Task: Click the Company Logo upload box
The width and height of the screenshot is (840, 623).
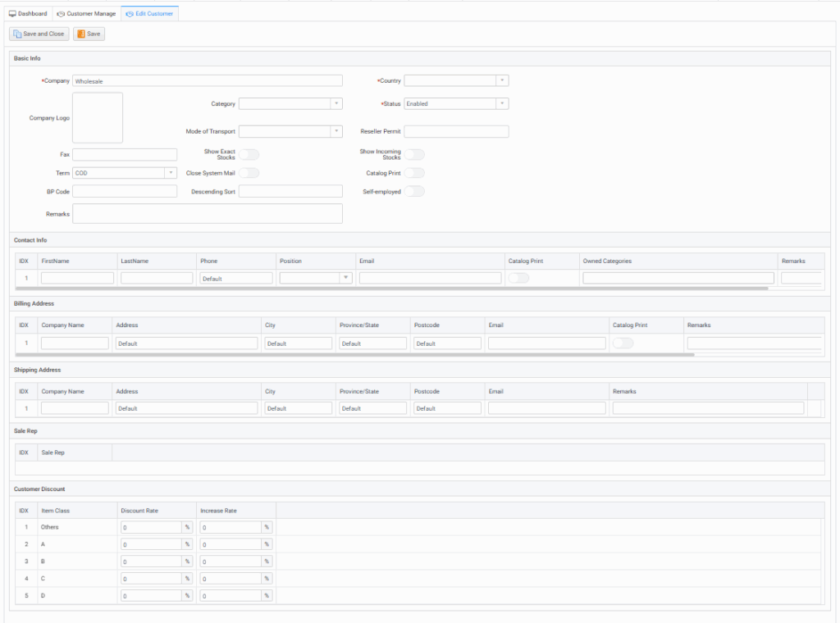Action: (98, 117)
